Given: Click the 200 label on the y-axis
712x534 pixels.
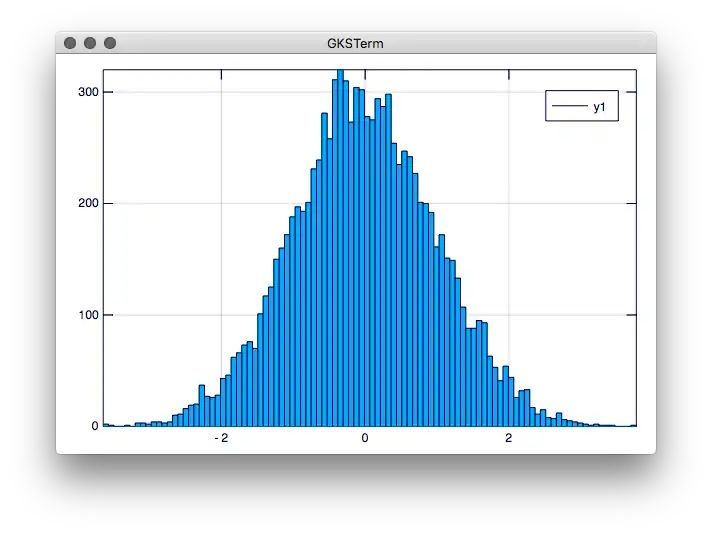Looking at the screenshot, I should pos(88,204).
